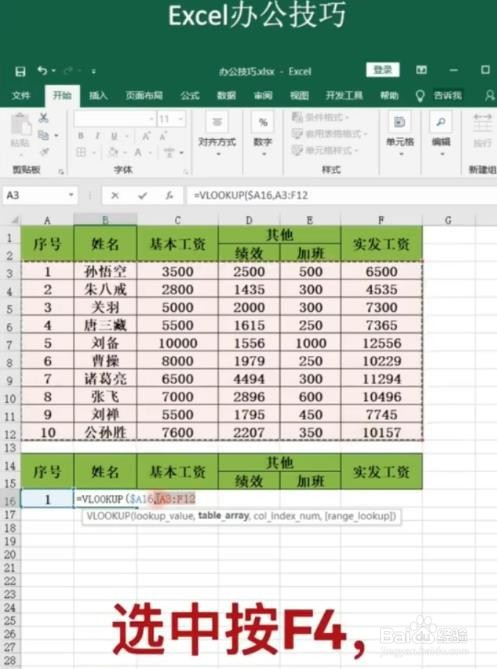
Task: Click the 登录 sign-in button
Action: click(383, 70)
